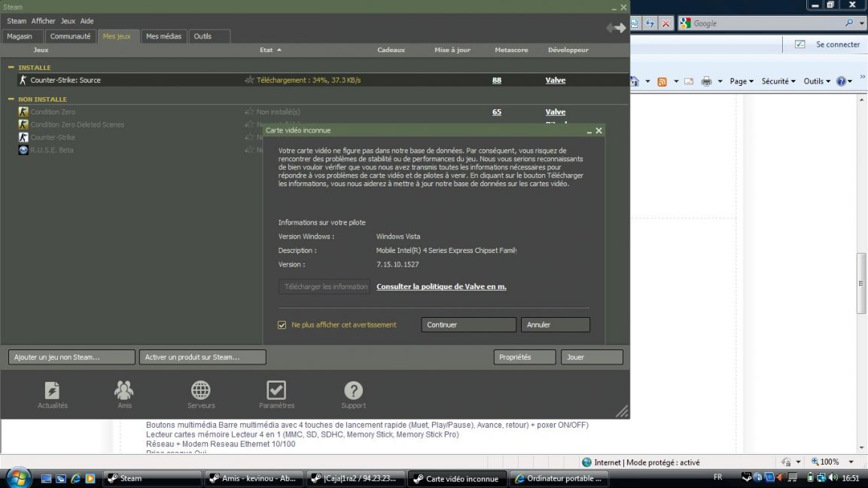Open the Support question mark icon
Image resolution: width=868 pixels, height=488 pixels.
353,390
